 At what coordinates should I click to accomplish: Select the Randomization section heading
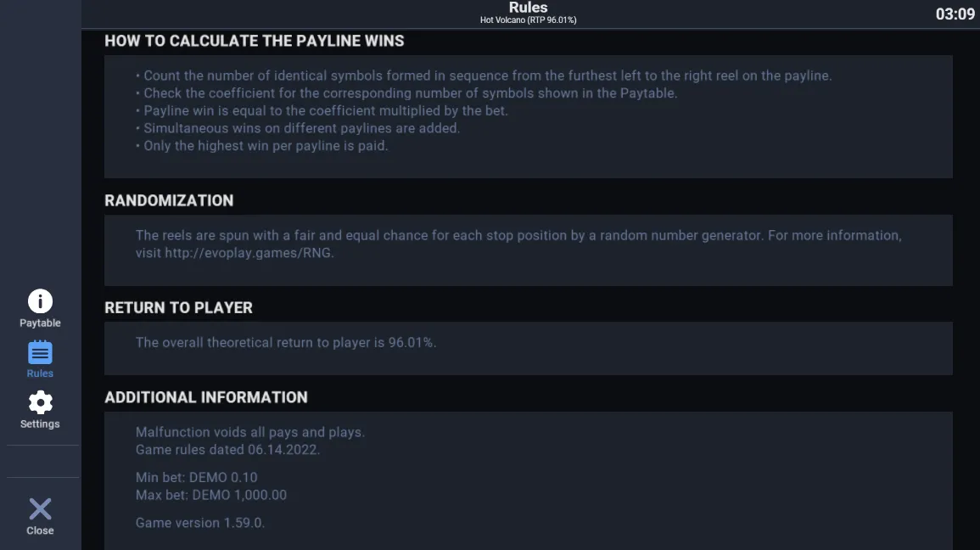pyautogui.click(x=169, y=200)
